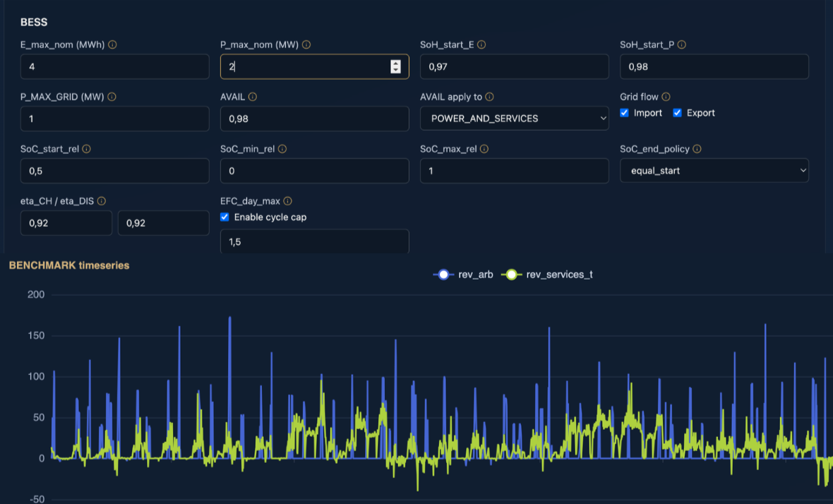Click info icon beside SoH_start_E
This screenshot has width=833, height=504.
481,44
